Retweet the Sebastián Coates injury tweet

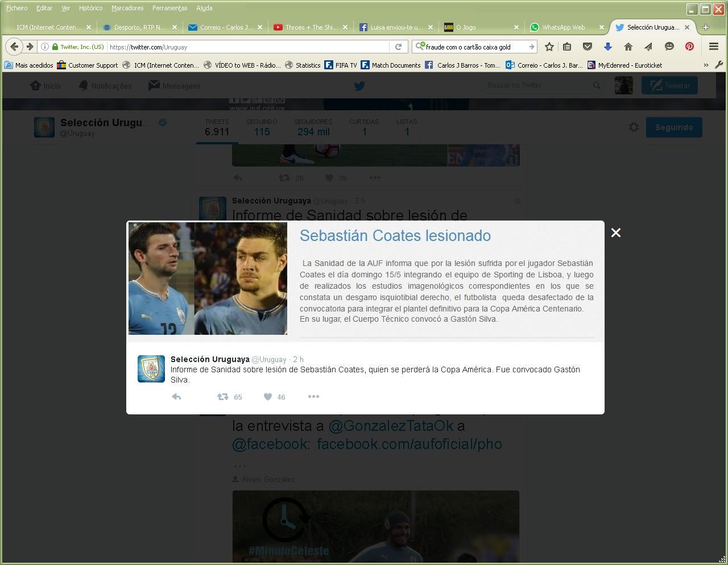[223, 397]
